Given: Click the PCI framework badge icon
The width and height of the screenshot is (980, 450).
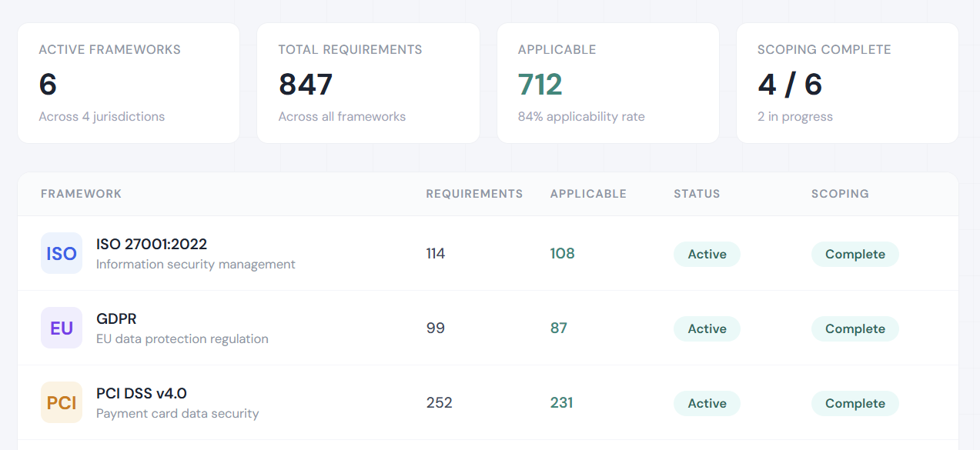Looking at the screenshot, I should (x=62, y=402).
